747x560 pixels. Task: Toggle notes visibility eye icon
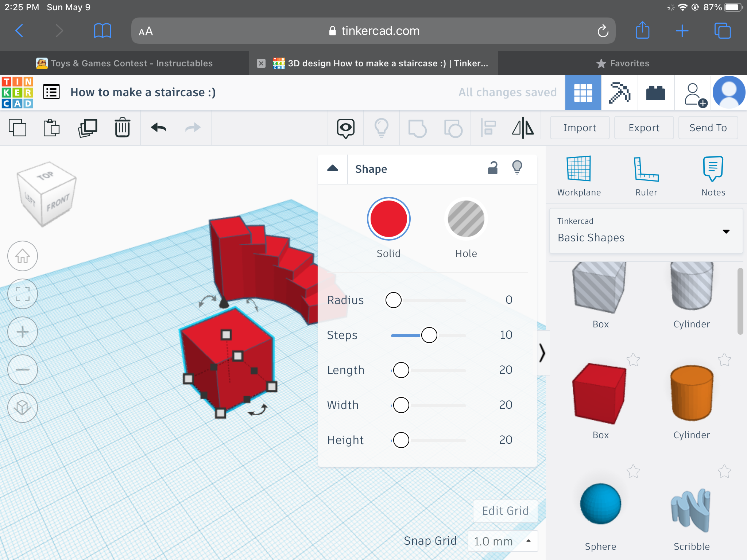coord(345,128)
